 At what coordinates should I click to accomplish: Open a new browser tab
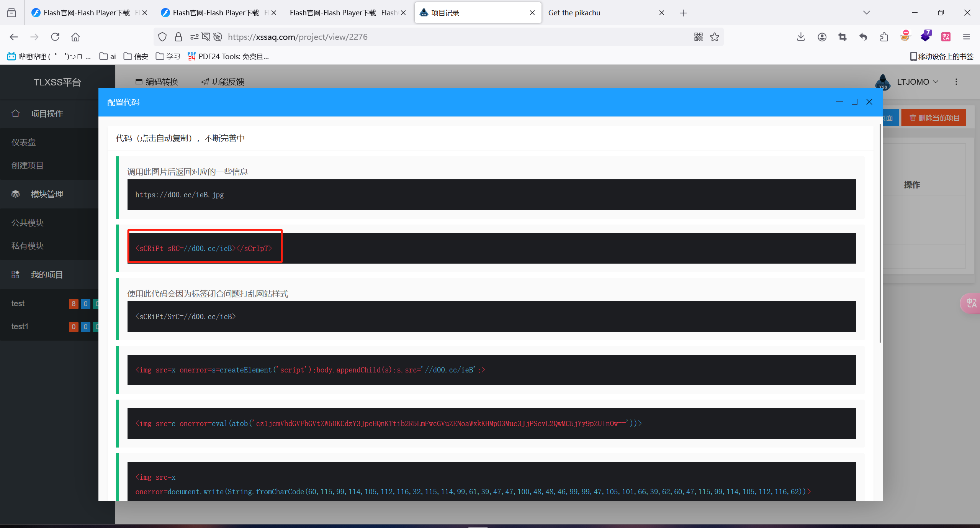click(x=683, y=13)
